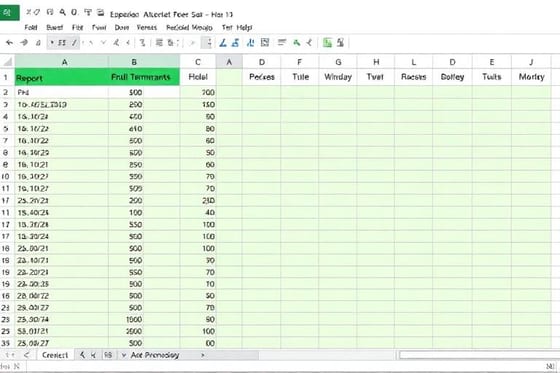
Task: Click the arrow right of Ace Prcmoday tab
Action: pyautogui.click(x=203, y=355)
